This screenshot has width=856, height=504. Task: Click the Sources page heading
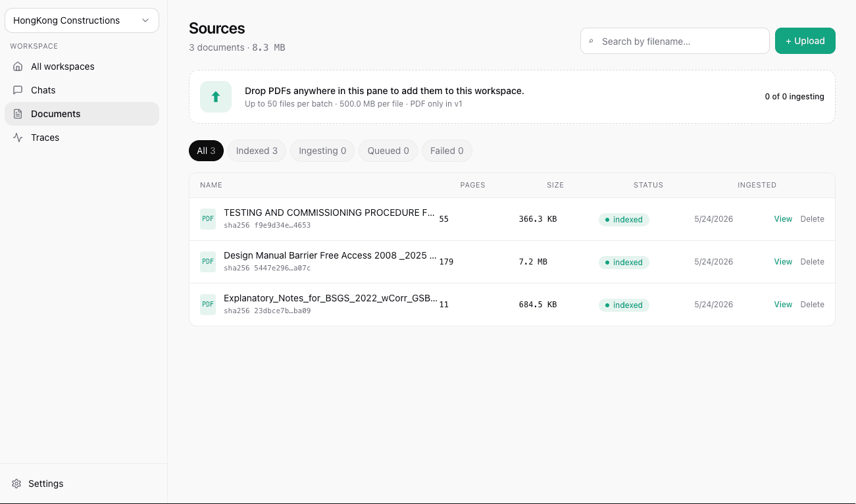tap(216, 28)
